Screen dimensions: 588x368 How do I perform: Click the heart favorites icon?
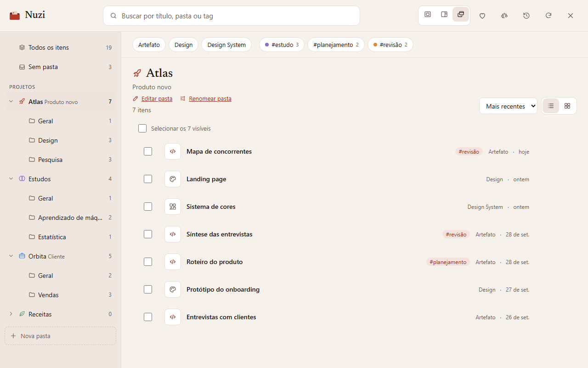click(x=482, y=16)
